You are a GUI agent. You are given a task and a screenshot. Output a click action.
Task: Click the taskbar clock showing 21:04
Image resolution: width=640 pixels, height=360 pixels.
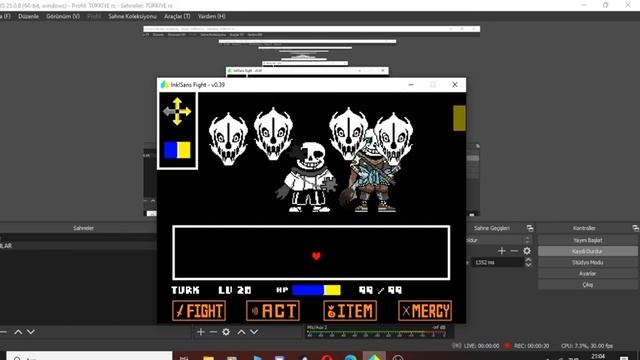pos(598,357)
